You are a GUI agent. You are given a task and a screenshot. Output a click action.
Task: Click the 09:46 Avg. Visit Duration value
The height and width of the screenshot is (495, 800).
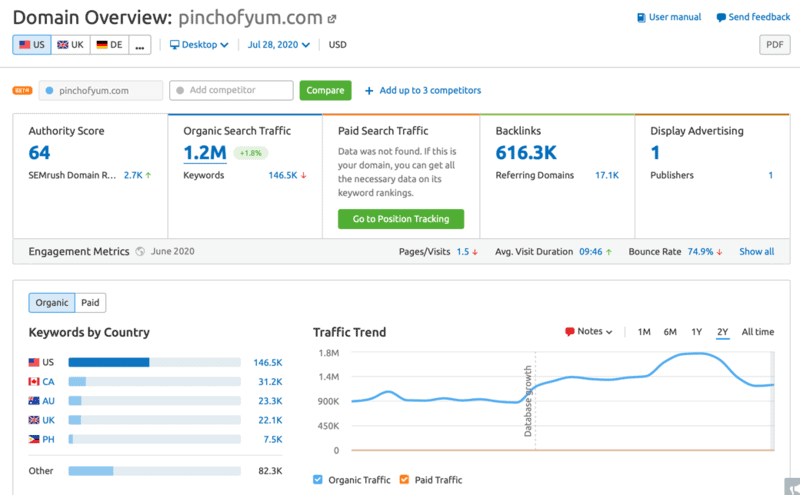590,252
